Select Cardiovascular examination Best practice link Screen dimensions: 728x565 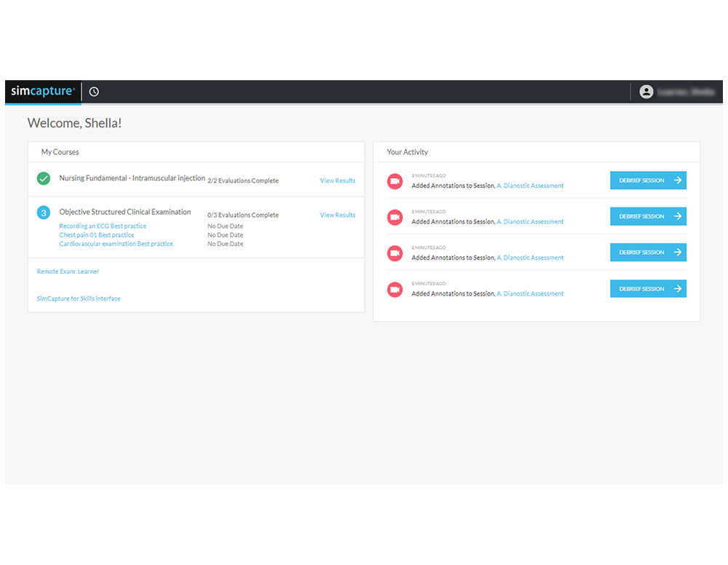pyautogui.click(x=116, y=244)
